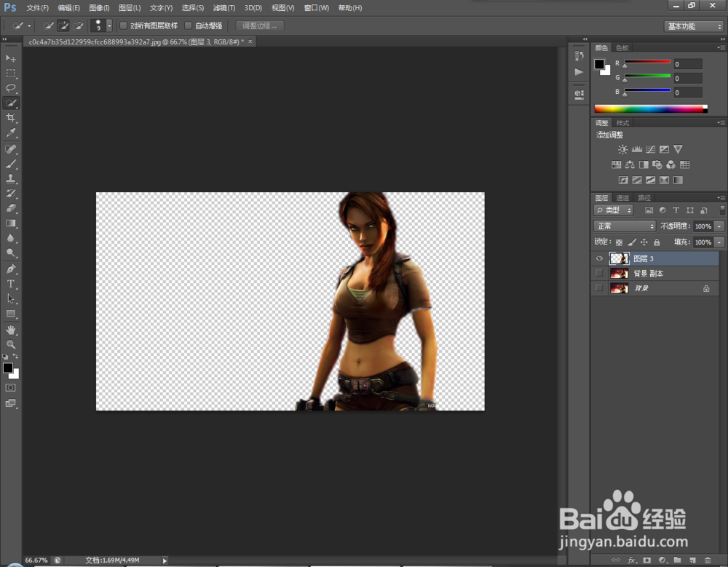This screenshot has width=728, height=567.
Task: Hide 图层 3 layer visibility
Action: coord(599,258)
